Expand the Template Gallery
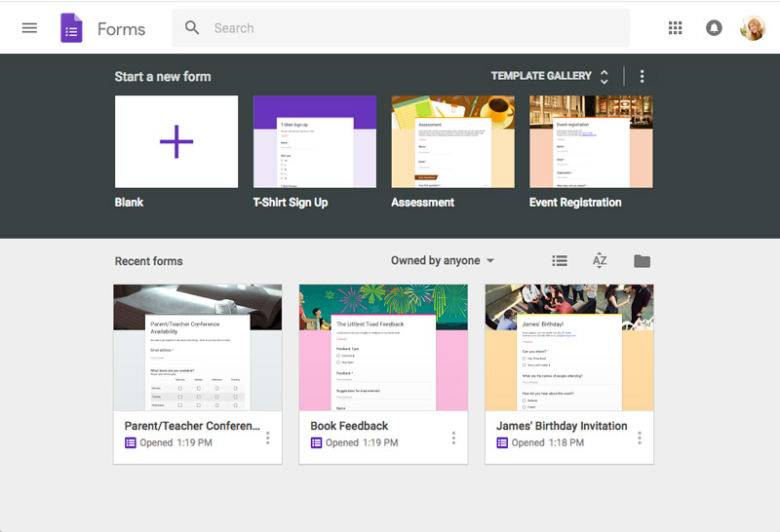 pyautogui.click(x=550, y=76)
